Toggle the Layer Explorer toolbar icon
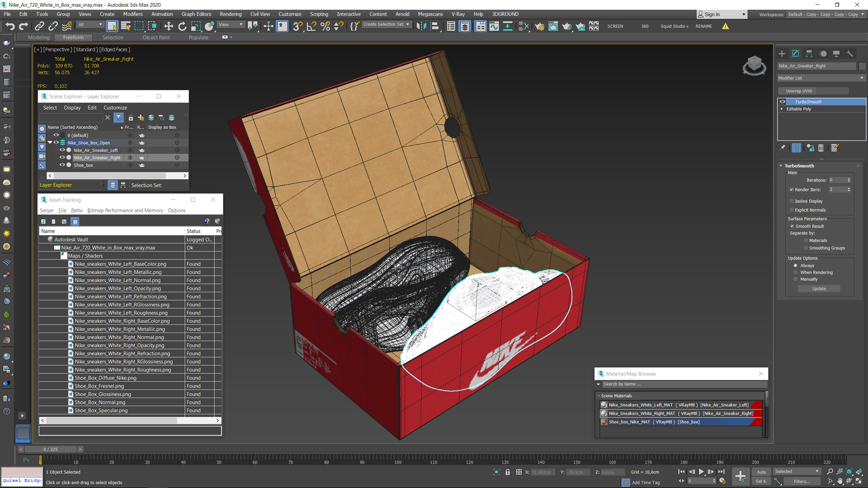Viewport: 868px width, 488px height. 465,26
